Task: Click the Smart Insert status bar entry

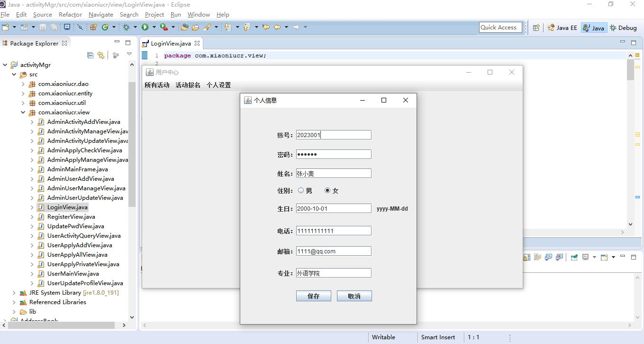Action: click(438, 337)
